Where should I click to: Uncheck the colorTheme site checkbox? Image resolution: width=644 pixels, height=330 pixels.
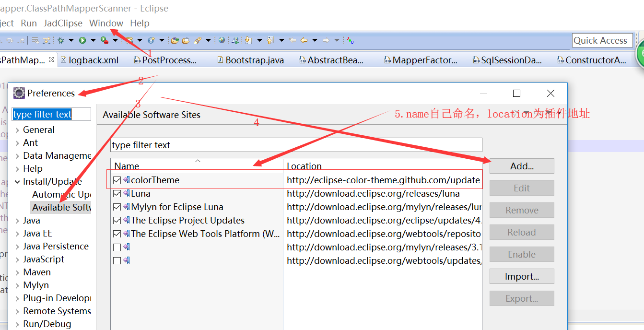coord(117,180)
